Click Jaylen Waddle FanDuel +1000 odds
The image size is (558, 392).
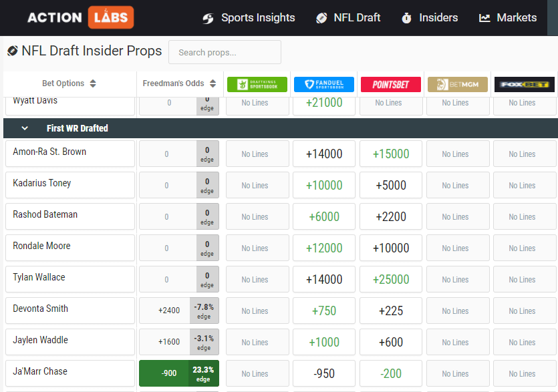[324, 342]
